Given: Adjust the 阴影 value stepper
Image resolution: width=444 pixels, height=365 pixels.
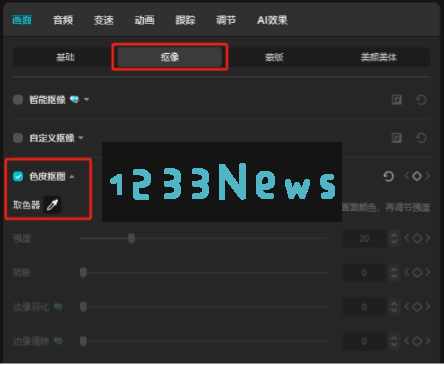Looking at the screenshot, I should (394, 273).
